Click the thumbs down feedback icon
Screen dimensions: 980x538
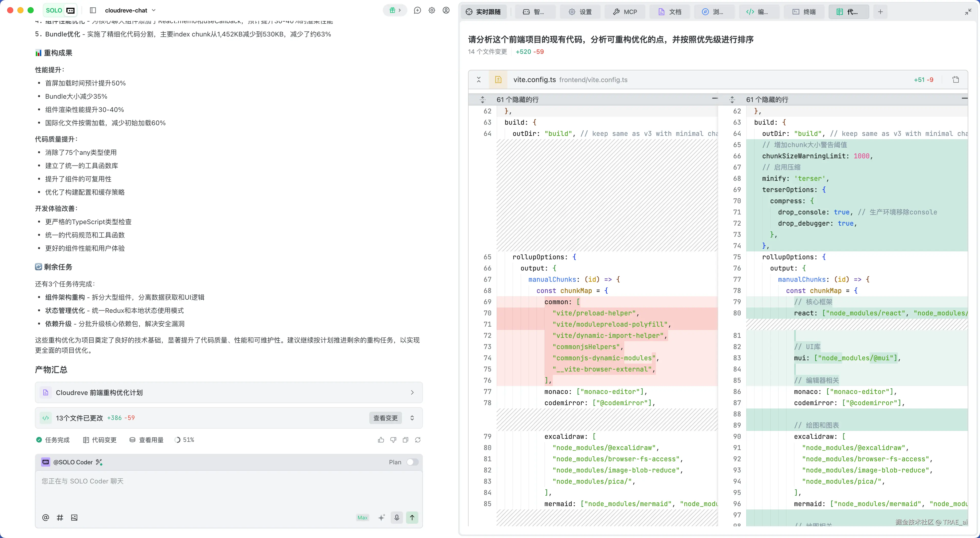tap(393, 440)
